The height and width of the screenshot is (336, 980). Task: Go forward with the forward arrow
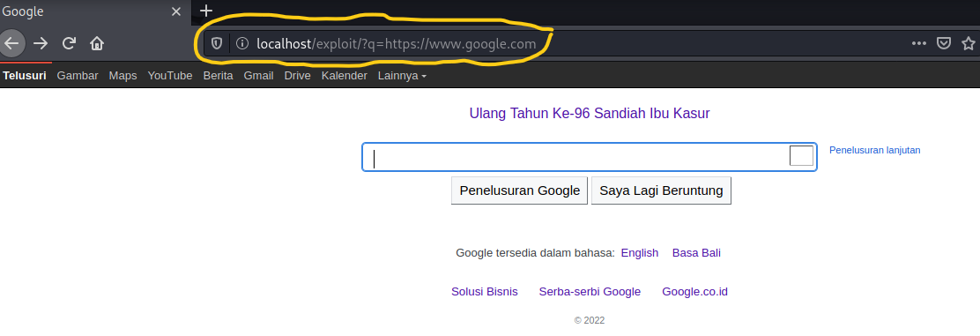[x=41, y=43]
